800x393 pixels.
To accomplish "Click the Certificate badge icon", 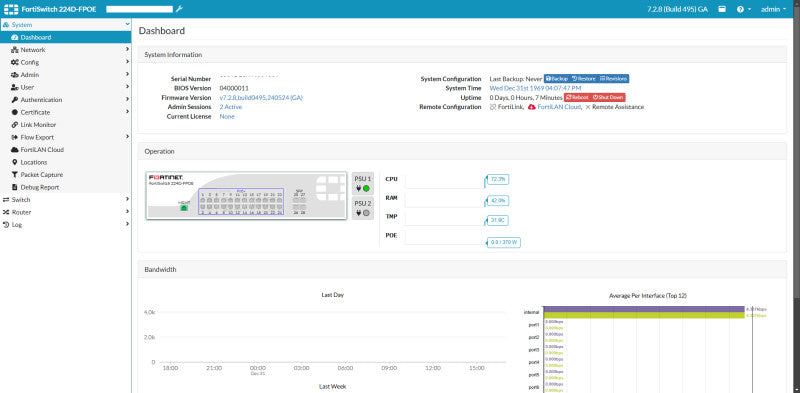I will (15, 112).
